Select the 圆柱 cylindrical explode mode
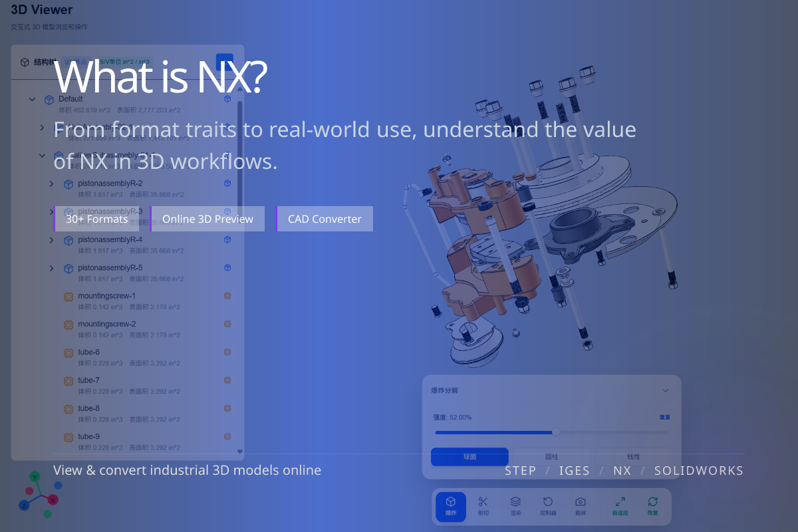The image size is (798, 532). [x=552, y=457]
